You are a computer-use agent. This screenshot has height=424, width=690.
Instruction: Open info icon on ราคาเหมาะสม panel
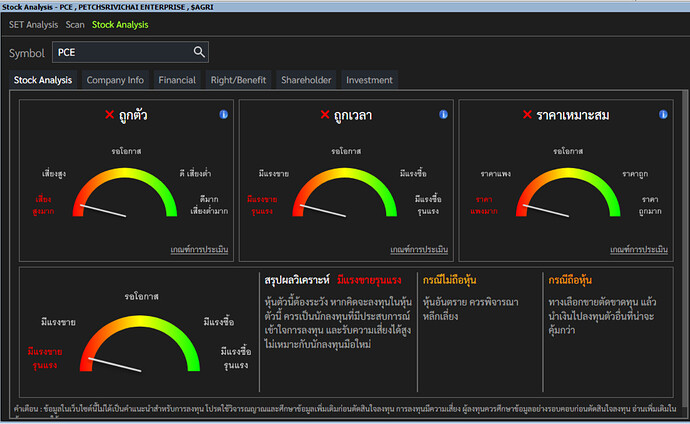click(x=663, y=114)
